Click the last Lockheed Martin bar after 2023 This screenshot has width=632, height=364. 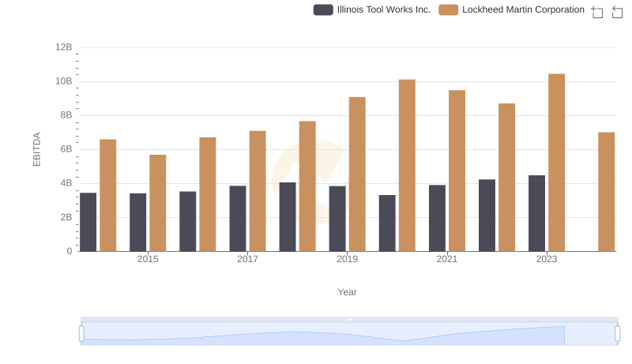(607, 192)
